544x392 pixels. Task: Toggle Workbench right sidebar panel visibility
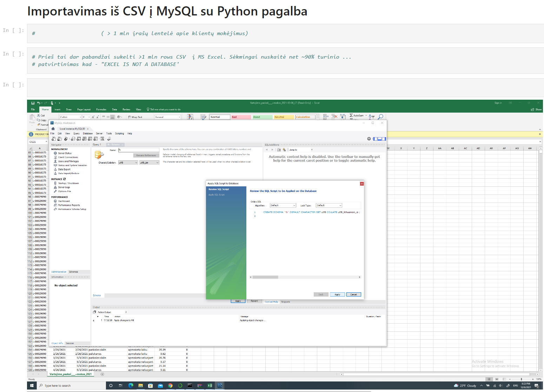click(384, 139)
